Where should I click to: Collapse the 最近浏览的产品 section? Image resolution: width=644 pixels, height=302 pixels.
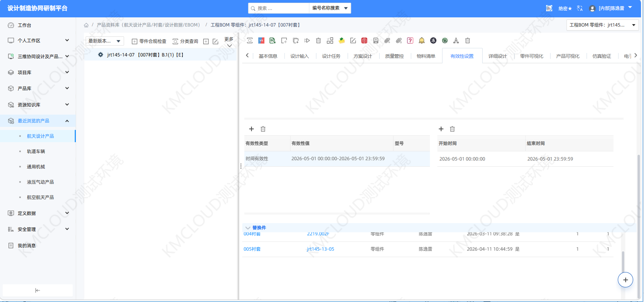coord(67,121)
